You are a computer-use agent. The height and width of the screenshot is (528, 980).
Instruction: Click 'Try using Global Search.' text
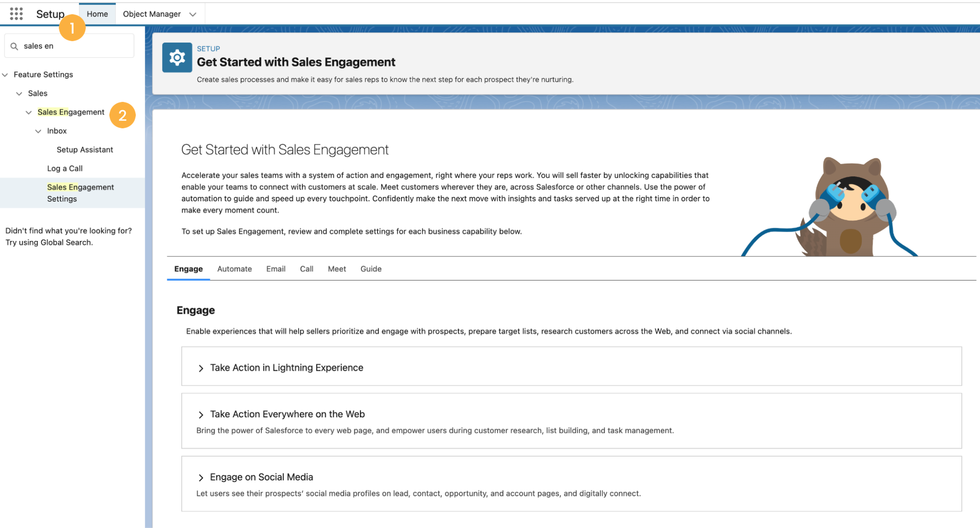[x=49, y=242]
